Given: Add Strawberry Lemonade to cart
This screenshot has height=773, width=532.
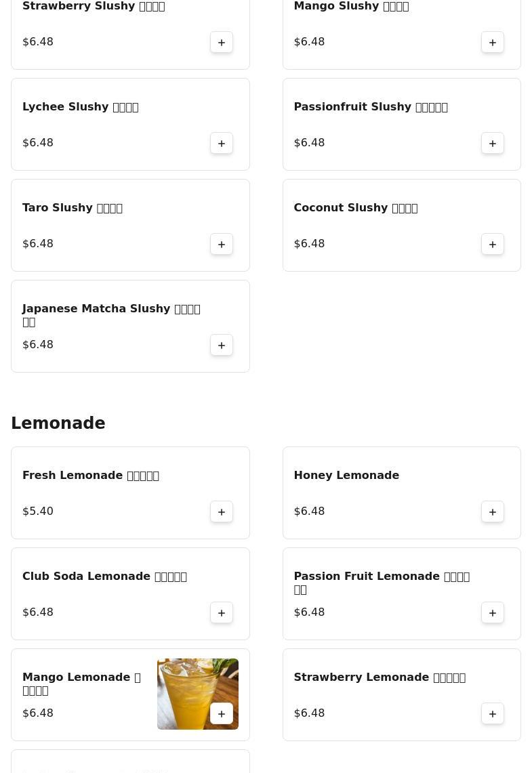Looking at the screenshot, I should (x=493, y=713).
